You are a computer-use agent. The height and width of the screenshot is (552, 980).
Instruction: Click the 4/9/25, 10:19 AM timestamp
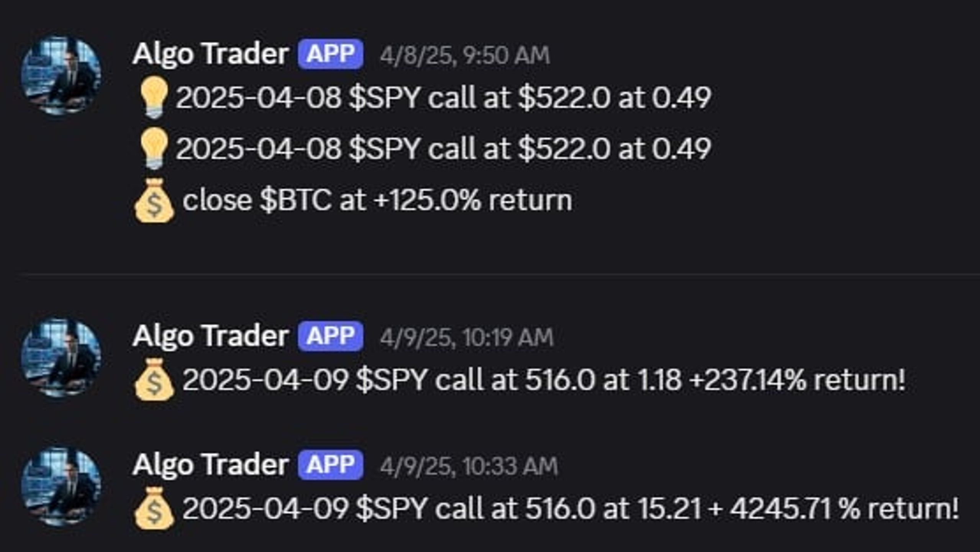pos(467,338)
